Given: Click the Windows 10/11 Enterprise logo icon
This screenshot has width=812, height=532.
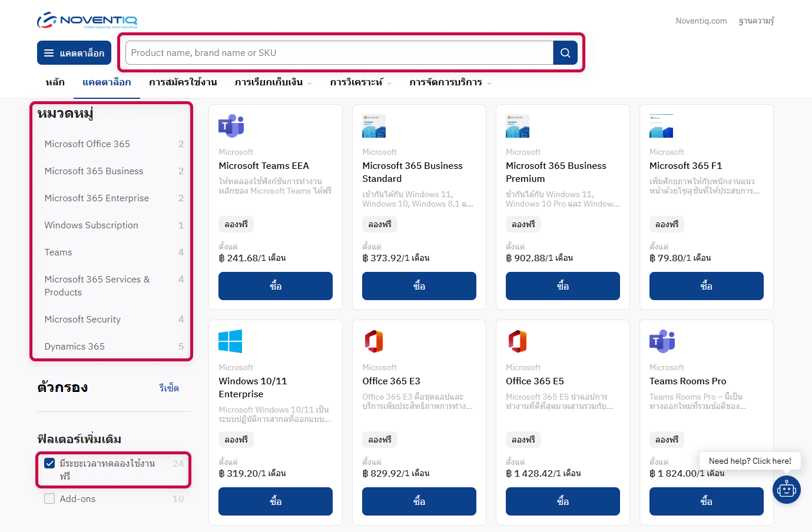Looking at the screenshot, I should tap(230, 341).
